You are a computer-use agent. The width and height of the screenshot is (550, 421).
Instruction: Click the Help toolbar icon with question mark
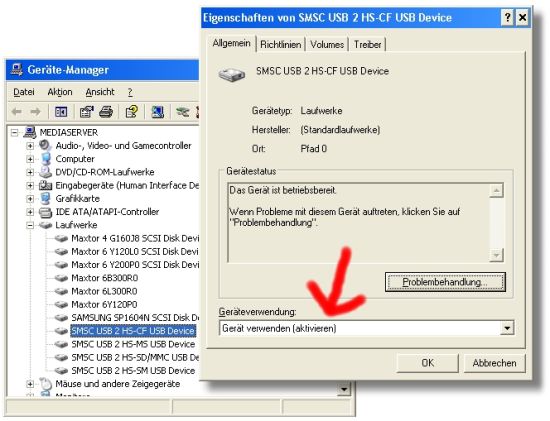(132, 112)
